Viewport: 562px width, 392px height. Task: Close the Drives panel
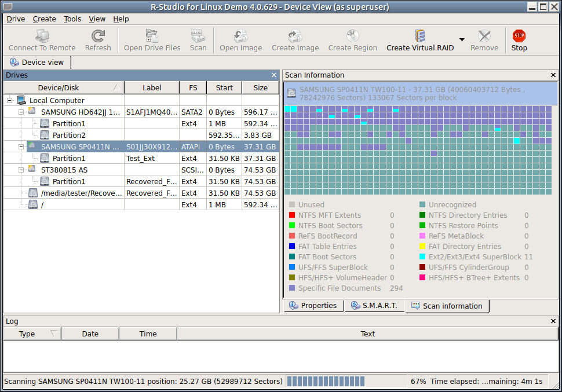[274, 75]
